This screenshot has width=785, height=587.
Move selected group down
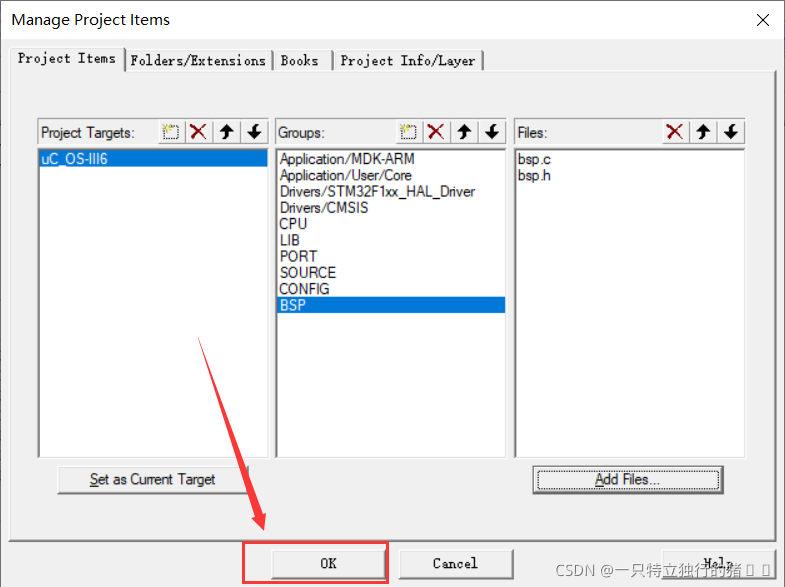point(492,132)
